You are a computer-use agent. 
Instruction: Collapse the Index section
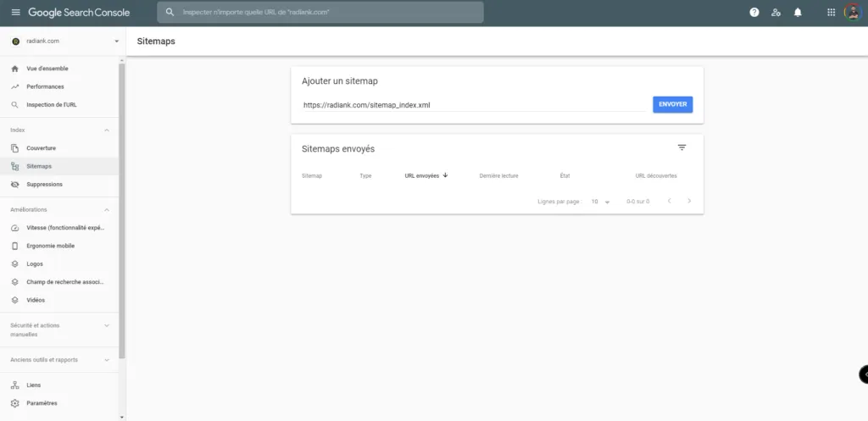tap(107, 130)
